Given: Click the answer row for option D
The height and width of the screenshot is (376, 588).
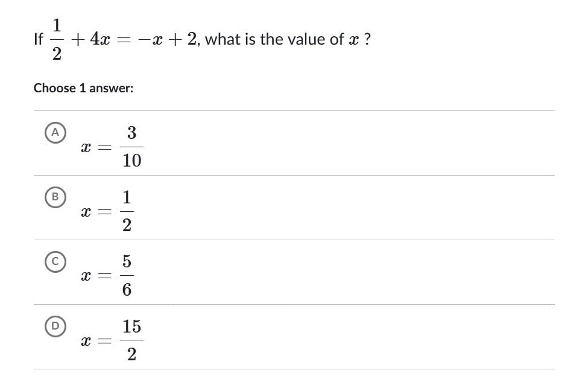Looking at the screenshot, I should point(241,336).
